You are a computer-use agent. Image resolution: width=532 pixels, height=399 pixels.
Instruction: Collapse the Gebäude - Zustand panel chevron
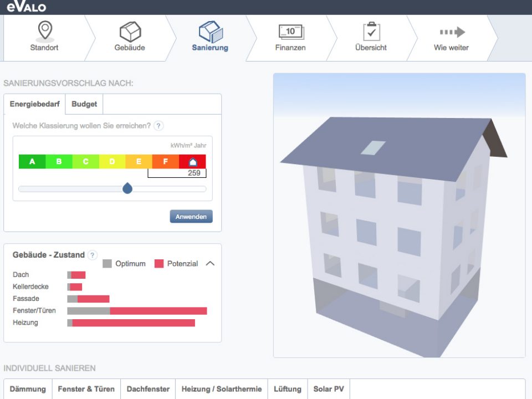coord(210,264)
